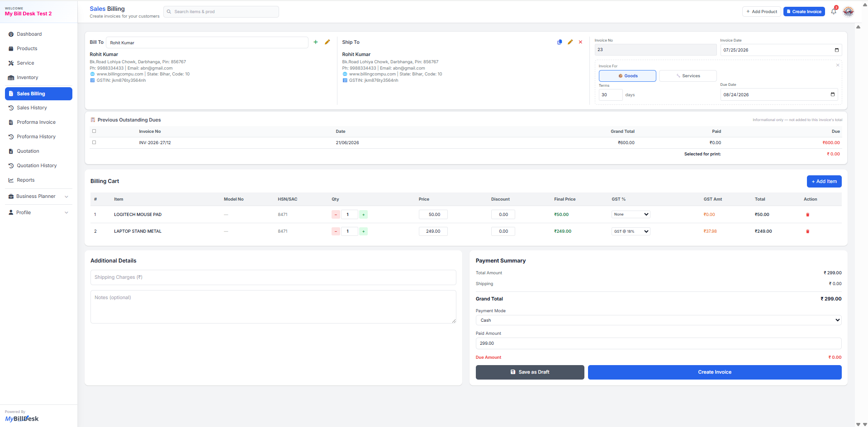Click the Terms days input field

click(611, 95)
